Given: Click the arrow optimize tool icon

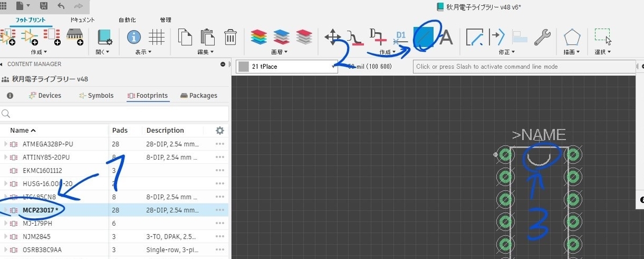Looking at the screenshot, I should click(497, 37).
